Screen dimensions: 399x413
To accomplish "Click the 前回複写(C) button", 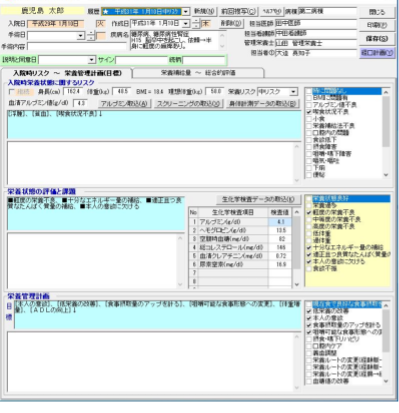I will click(x=239, y=12).
